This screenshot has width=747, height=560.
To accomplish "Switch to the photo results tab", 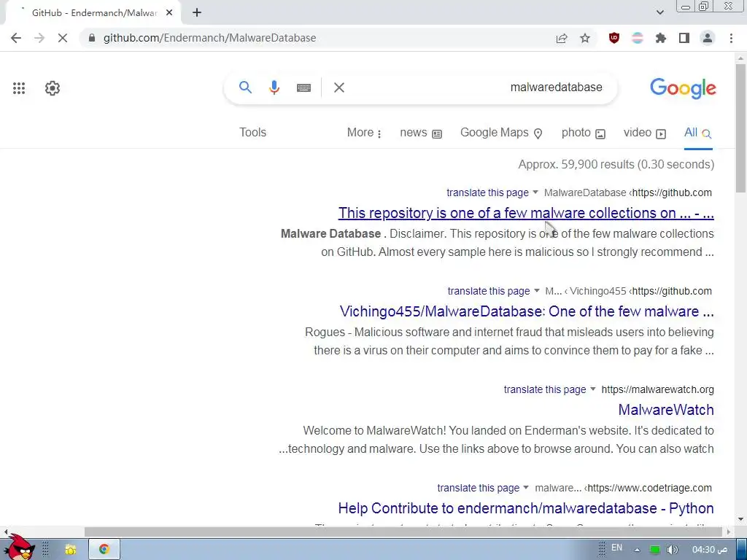I will pos(583,133).
